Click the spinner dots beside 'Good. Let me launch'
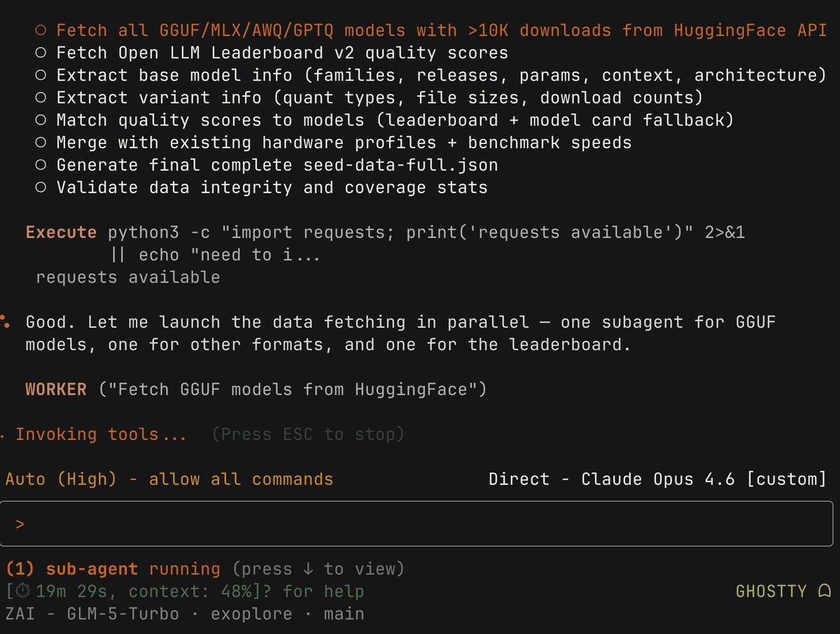 (5, 322)
